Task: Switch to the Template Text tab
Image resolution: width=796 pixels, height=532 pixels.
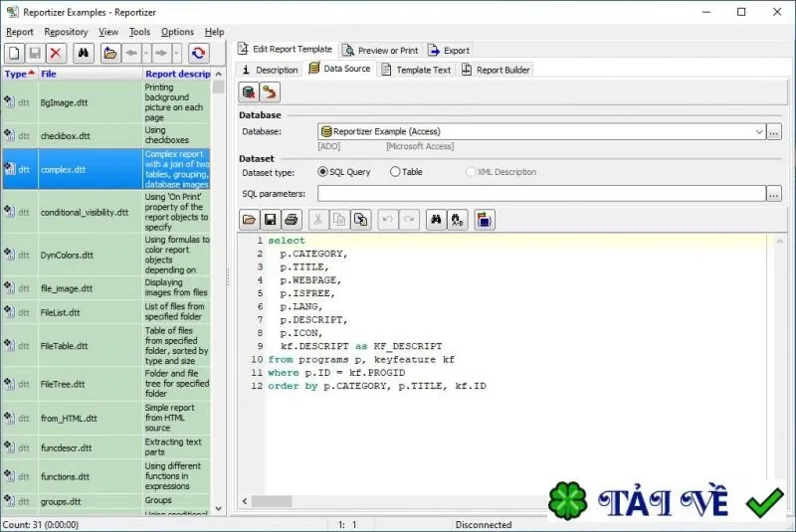Action: pos(416,70)
